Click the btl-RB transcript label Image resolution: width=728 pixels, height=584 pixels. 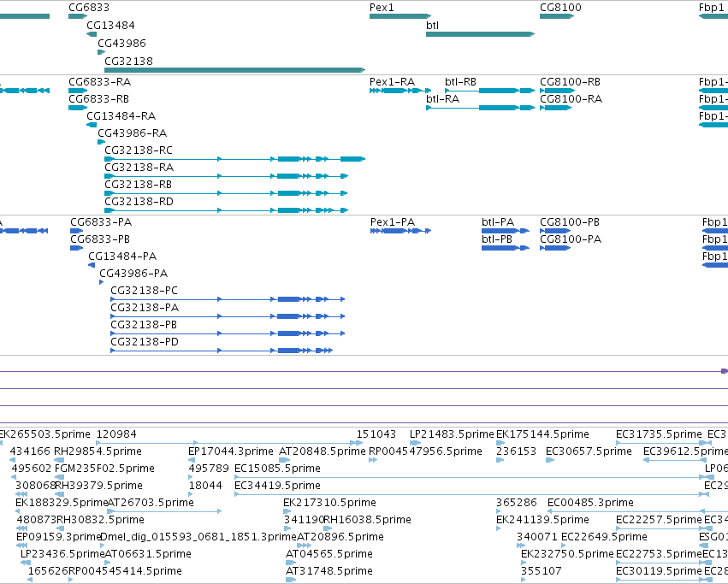tap(460, 82)
